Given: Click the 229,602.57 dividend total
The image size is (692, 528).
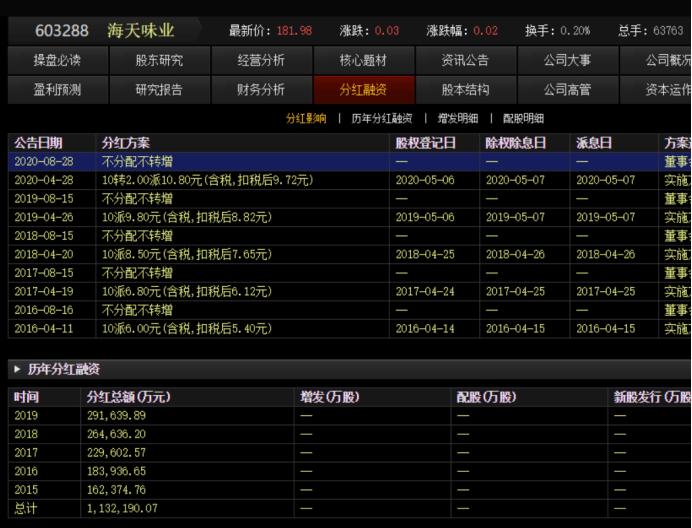Looking at the screenshot, I should pos(116,453).
